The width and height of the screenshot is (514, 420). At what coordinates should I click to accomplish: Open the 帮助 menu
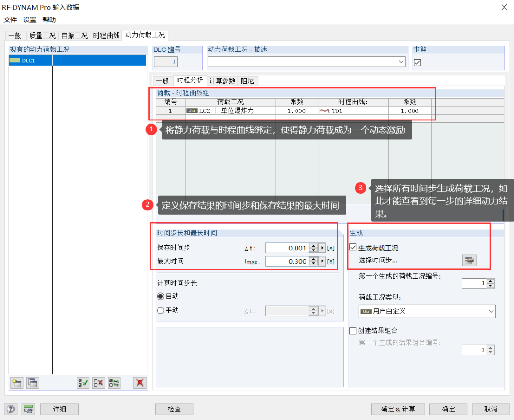pos(49,20)
